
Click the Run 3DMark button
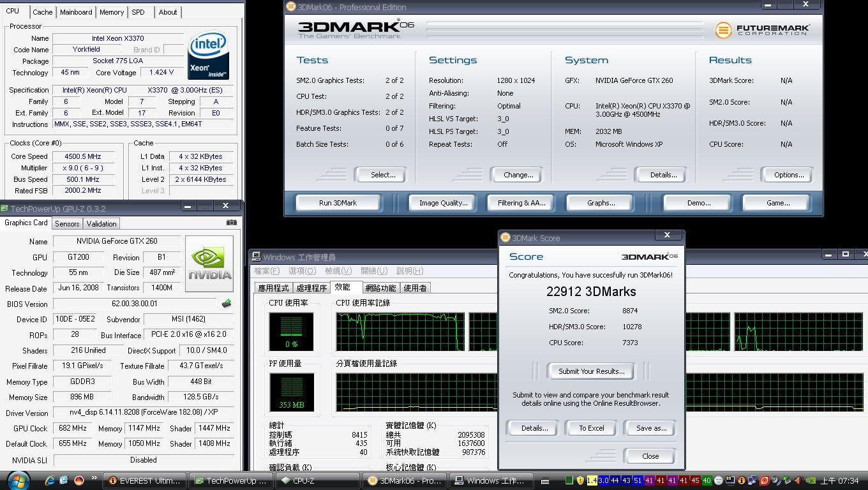338,203
